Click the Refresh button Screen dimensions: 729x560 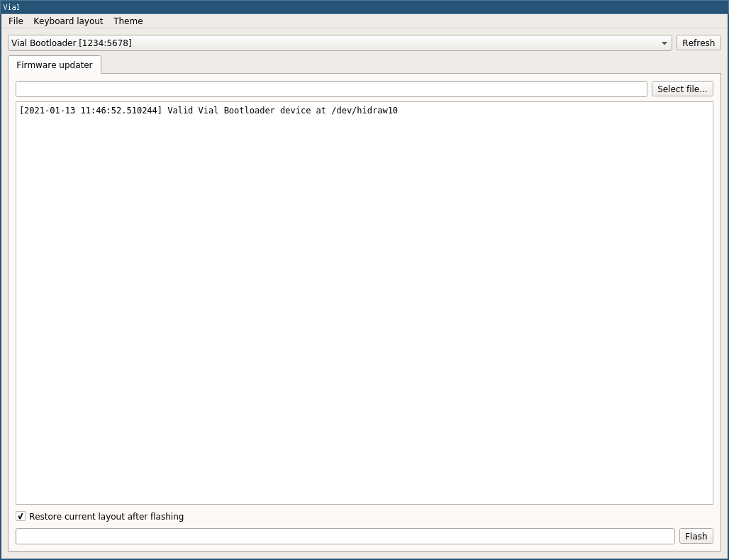(699, 43)
